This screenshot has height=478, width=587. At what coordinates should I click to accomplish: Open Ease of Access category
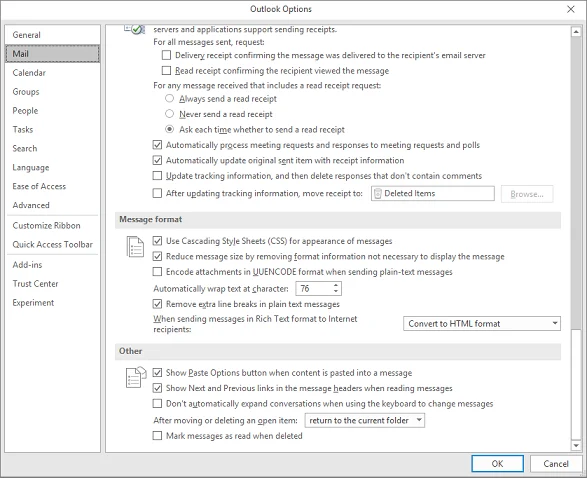(x=53, y=186)
